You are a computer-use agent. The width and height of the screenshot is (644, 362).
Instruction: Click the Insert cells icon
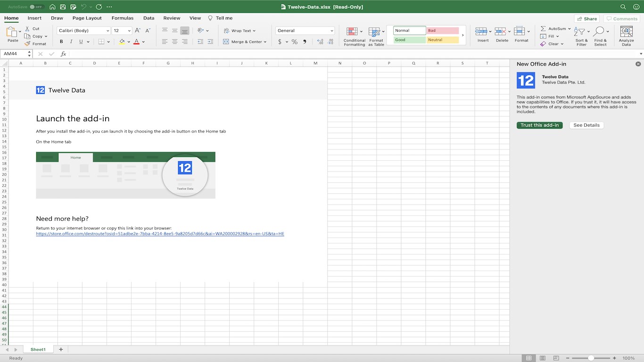[481, 32]
